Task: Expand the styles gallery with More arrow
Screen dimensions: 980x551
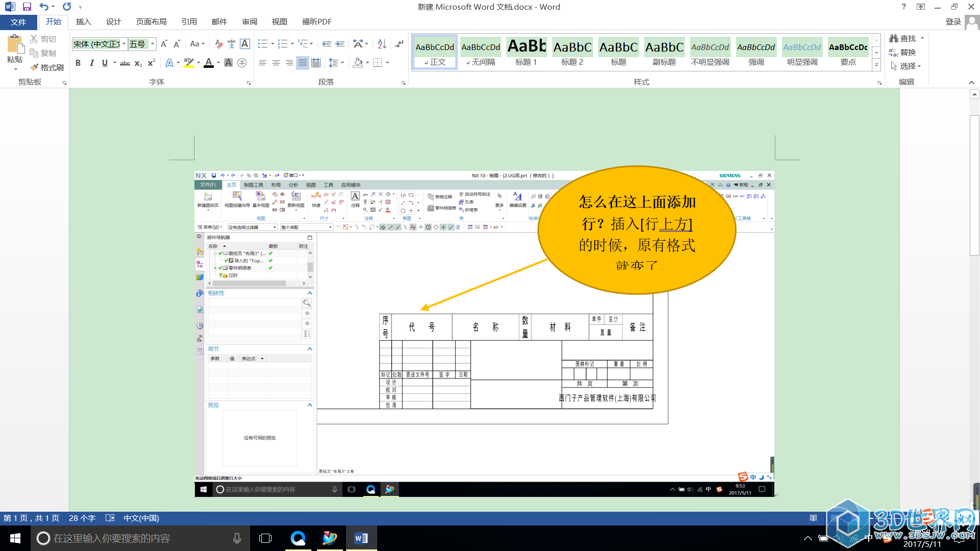Action: 876,66
